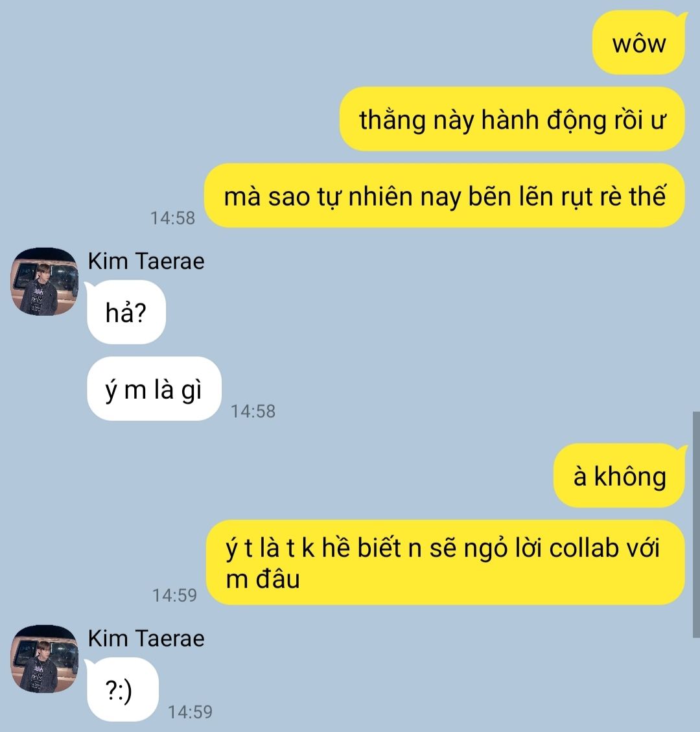Tap the yellow "à không" bubble
The image size is (700, 732).
pos(619,475)
